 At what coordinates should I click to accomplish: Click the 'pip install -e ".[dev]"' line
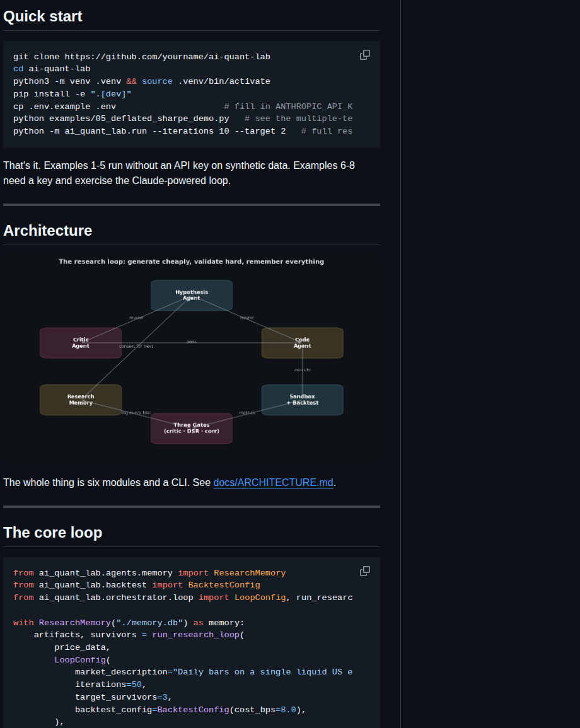click(x=72, y=94)
